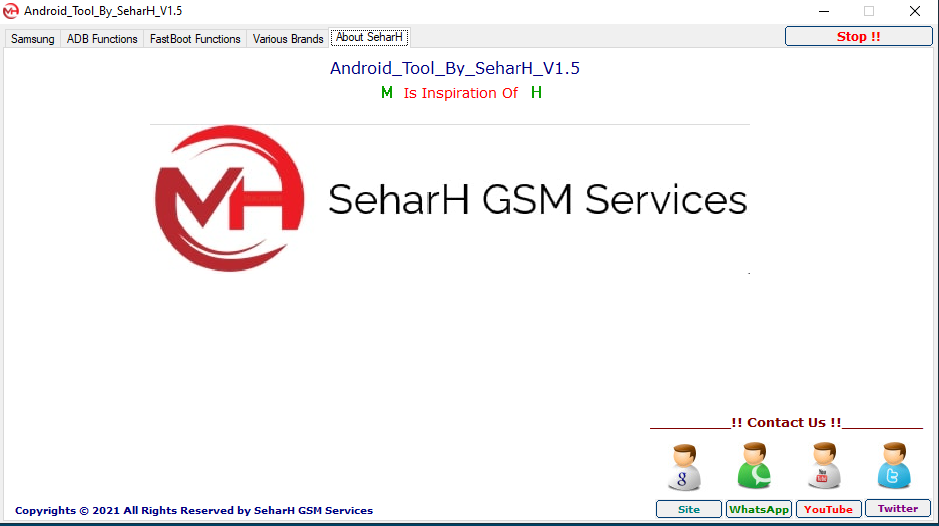Open FastBoot Functions tab
Screen dimensions: 939x526
195,39
